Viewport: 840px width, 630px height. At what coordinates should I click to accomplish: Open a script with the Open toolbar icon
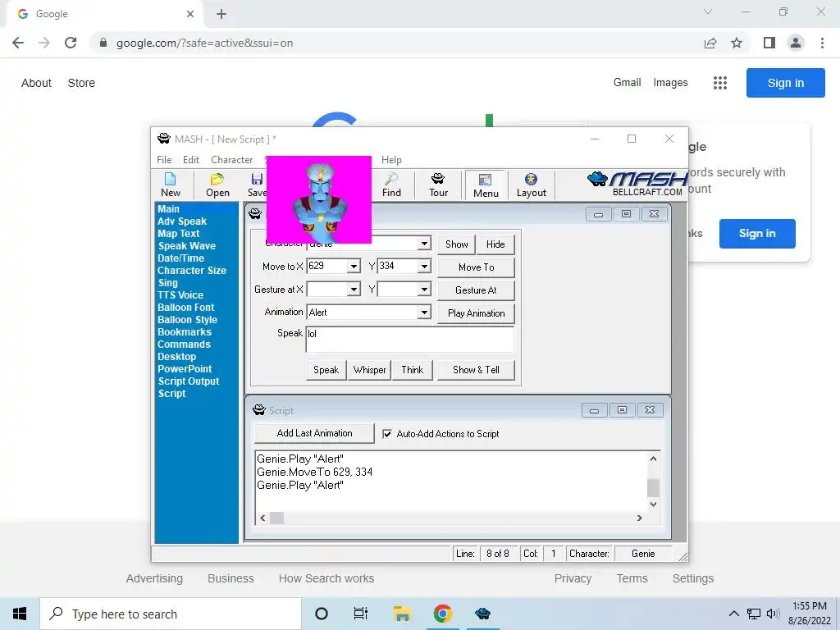[217, 185]
